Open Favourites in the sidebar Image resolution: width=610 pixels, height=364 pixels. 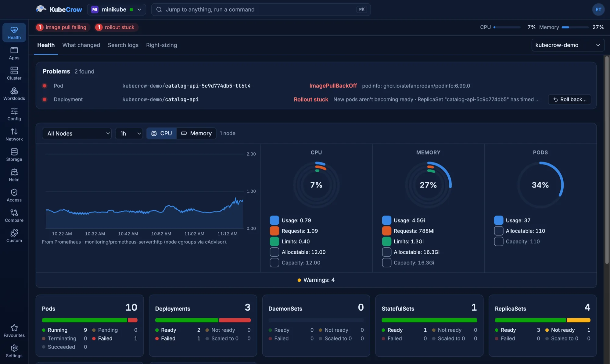click(14, 331)
